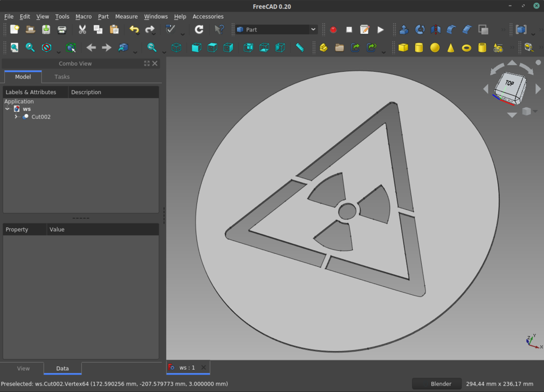544x392 pixels.
Task: Start macro recording with red dot
Action: (333, 30)
